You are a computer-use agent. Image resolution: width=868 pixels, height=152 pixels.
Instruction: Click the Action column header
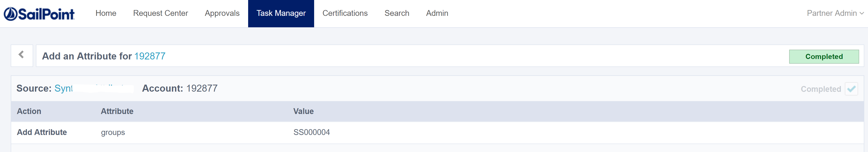[x=29, y=111]
